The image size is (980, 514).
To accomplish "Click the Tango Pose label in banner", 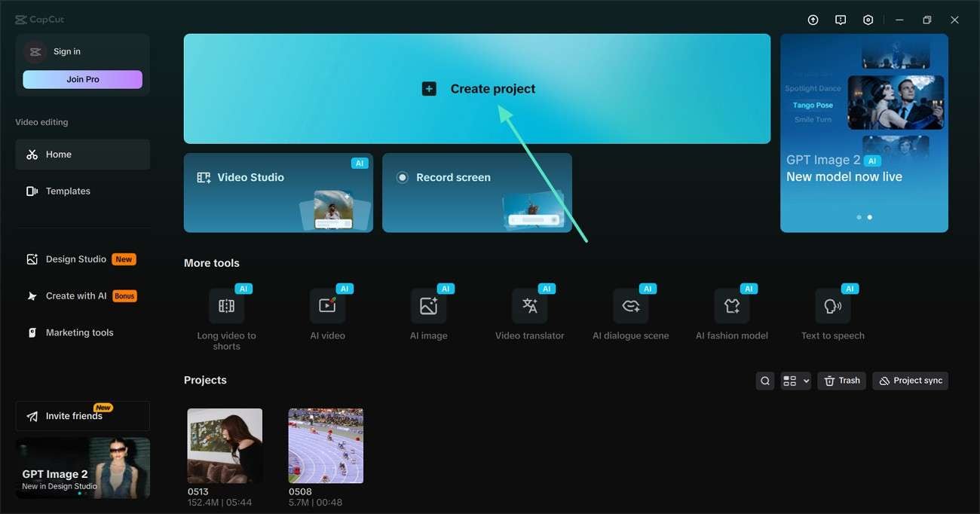I will click(813, 106).
